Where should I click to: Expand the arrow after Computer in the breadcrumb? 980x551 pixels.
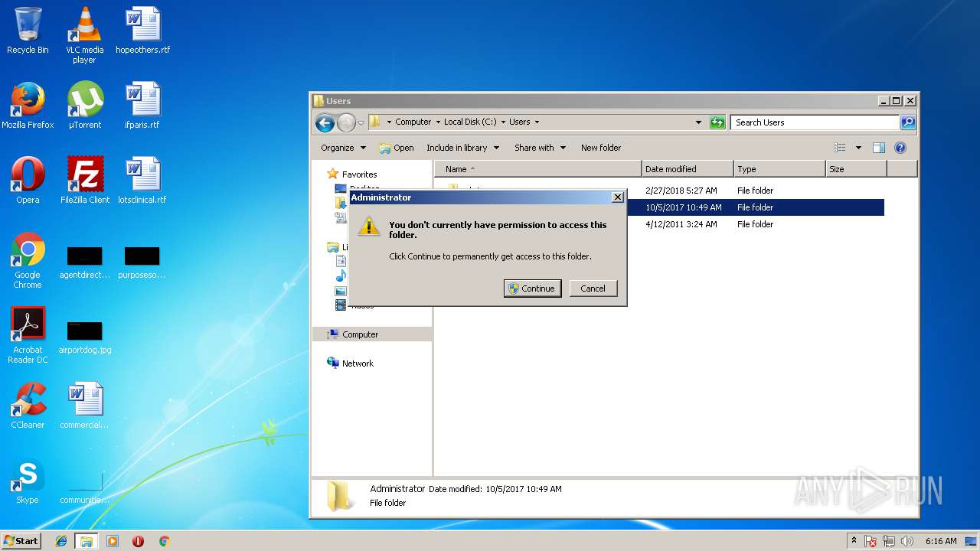pos(438,122)
